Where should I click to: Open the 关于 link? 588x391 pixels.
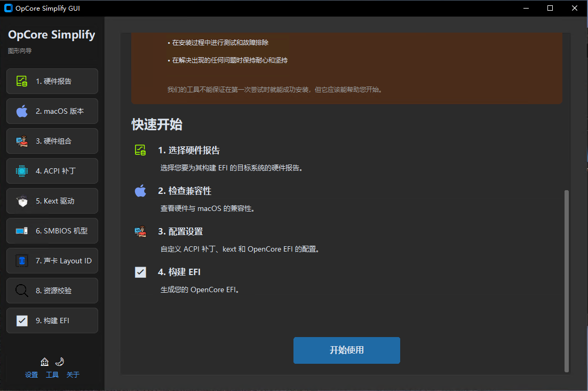73,375
